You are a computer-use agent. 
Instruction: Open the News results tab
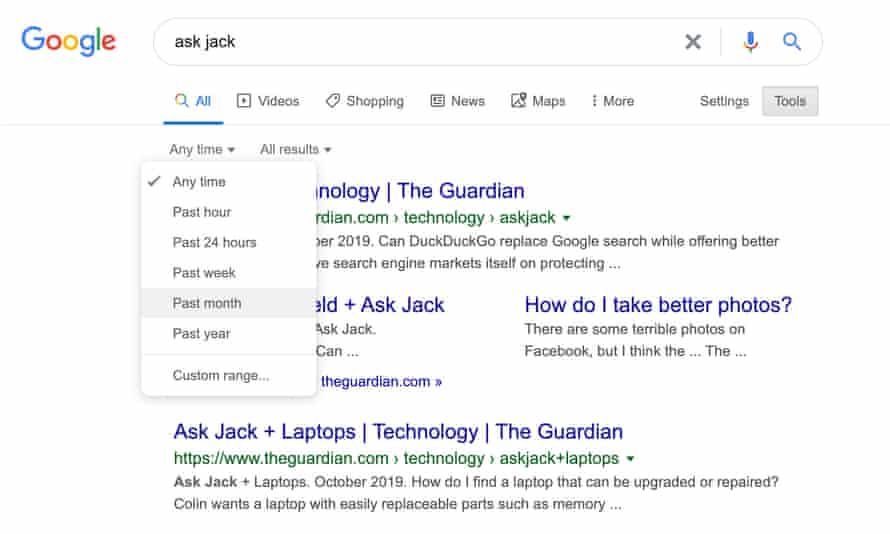(x=457, y=101)
